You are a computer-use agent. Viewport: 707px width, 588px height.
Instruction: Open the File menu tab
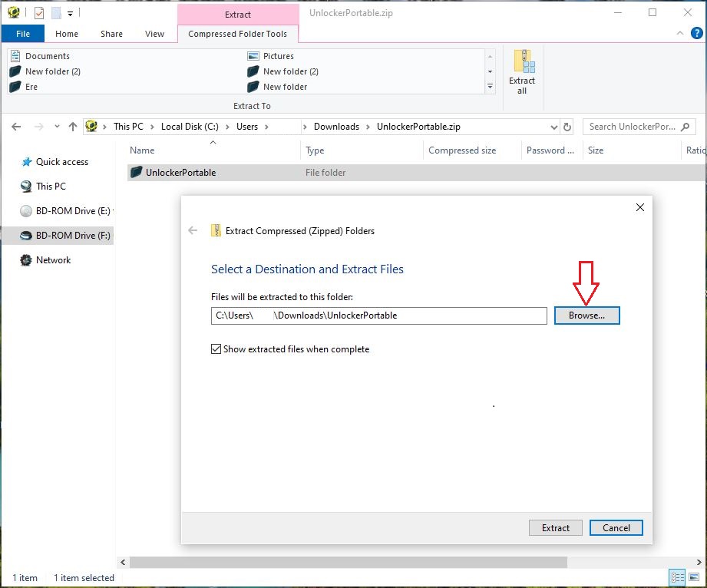pyautogui.click(x=23, y=34)
